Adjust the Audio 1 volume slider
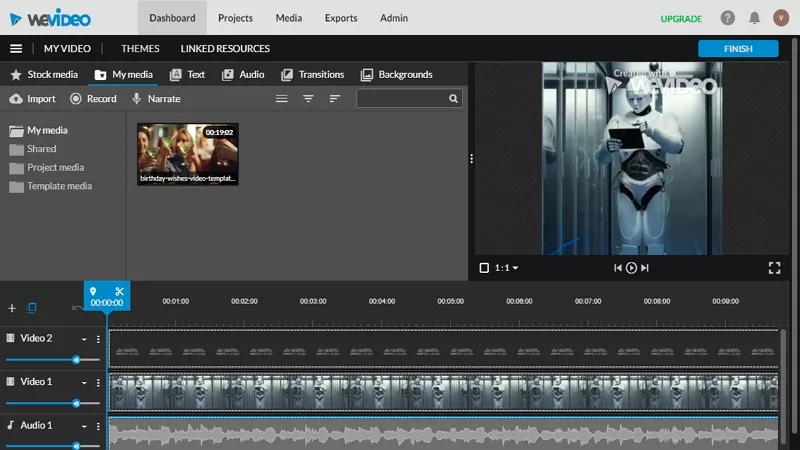800x450 pixels. (76, 446)
